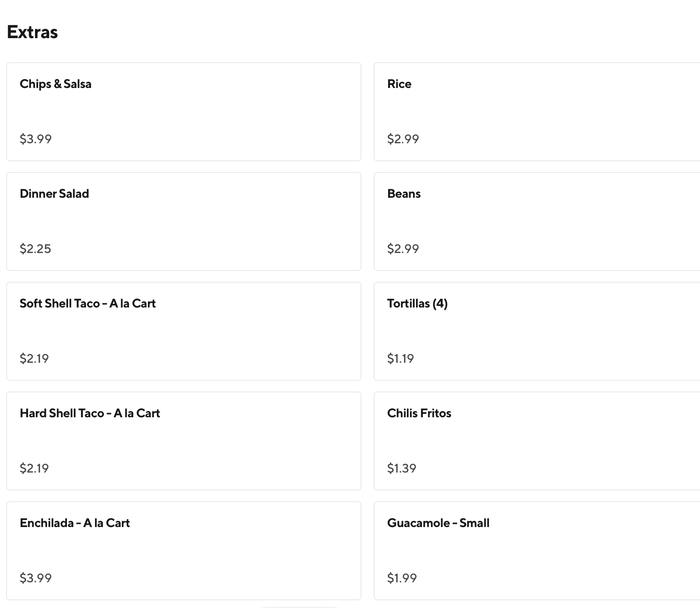
Task: Click the $1.19 price for Tortillas
Action: point(401,358)
